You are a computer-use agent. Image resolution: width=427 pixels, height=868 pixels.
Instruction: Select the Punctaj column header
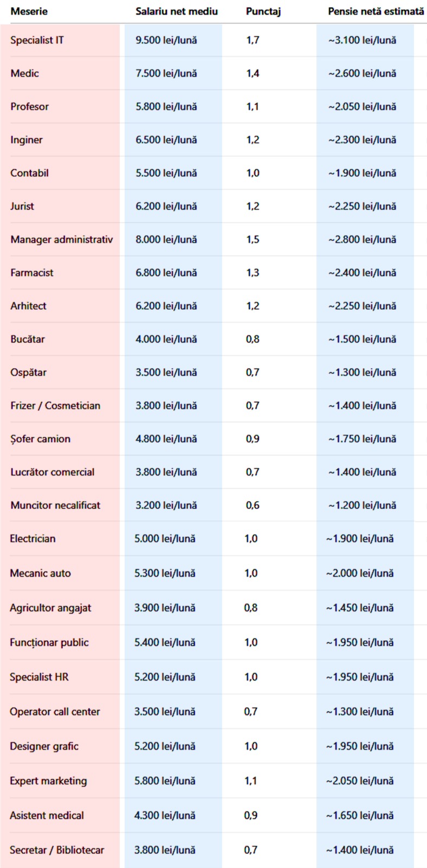(x=263, y=11)
